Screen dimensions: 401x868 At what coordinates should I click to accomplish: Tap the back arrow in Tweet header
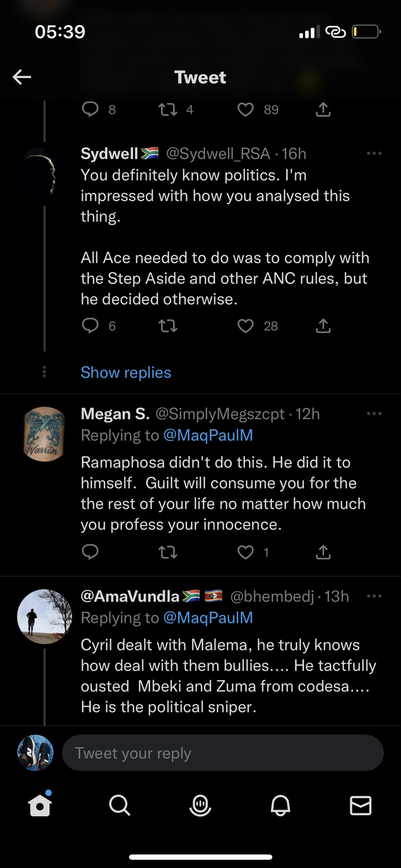coord(22,77)
